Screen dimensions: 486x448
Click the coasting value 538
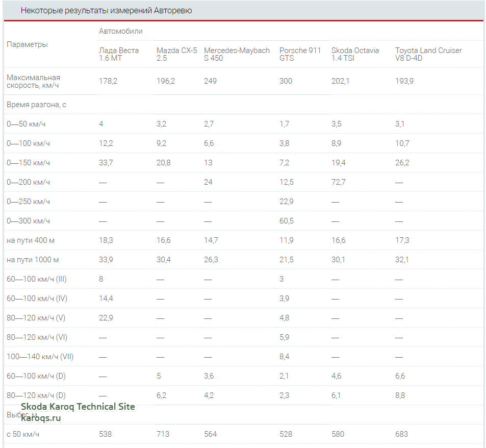106,434
